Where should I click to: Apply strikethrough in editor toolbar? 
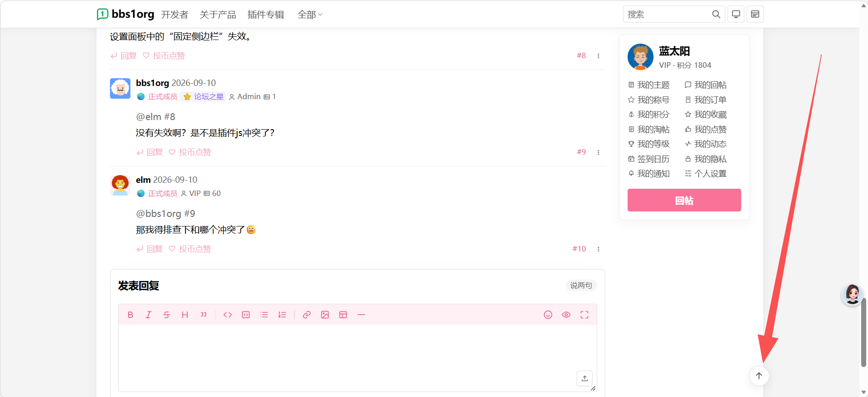click(x=167, y=315)
